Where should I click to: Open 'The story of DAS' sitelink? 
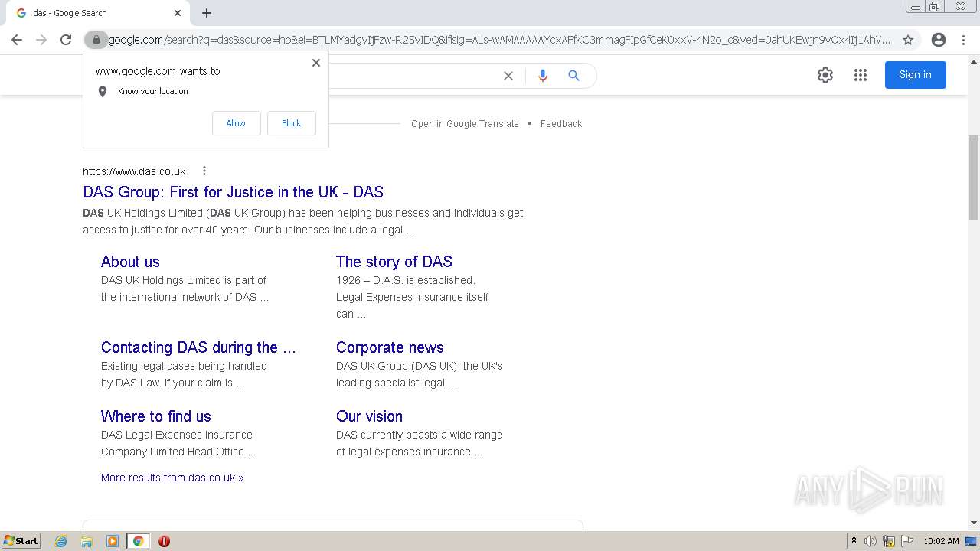[x=394, y=262]
